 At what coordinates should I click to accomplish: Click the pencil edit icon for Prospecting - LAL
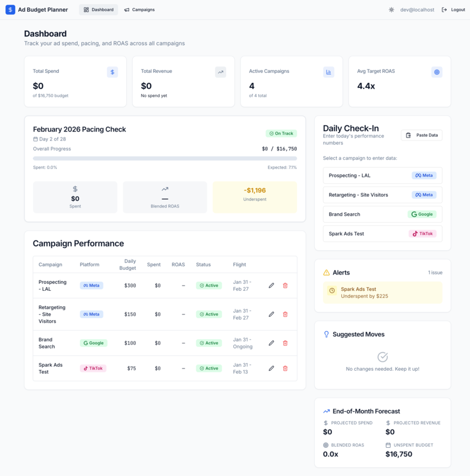[x=271, y=286]
